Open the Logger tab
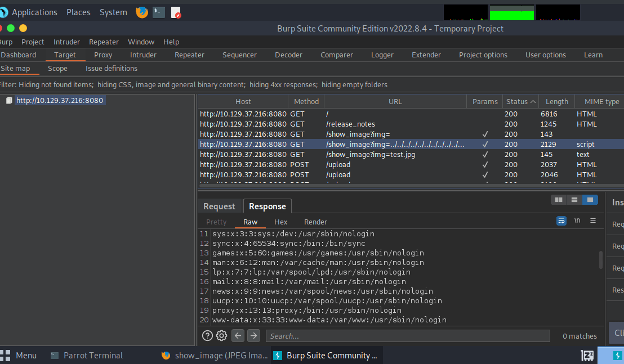This screenshot has height=364, width=624. coord(382,55)
